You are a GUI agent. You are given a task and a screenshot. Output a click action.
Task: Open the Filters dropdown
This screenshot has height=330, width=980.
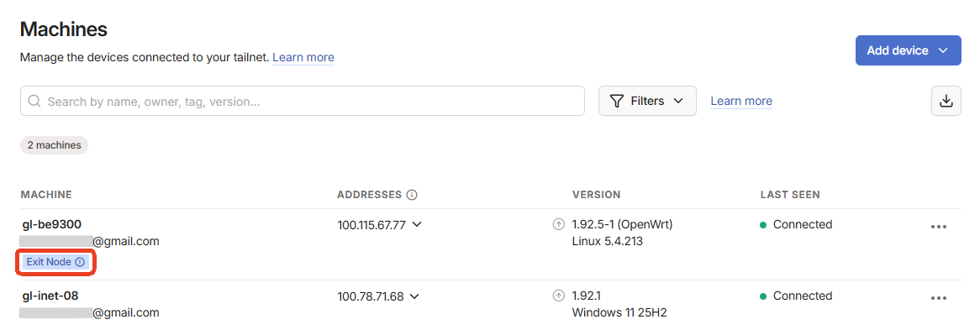[647, 101]
